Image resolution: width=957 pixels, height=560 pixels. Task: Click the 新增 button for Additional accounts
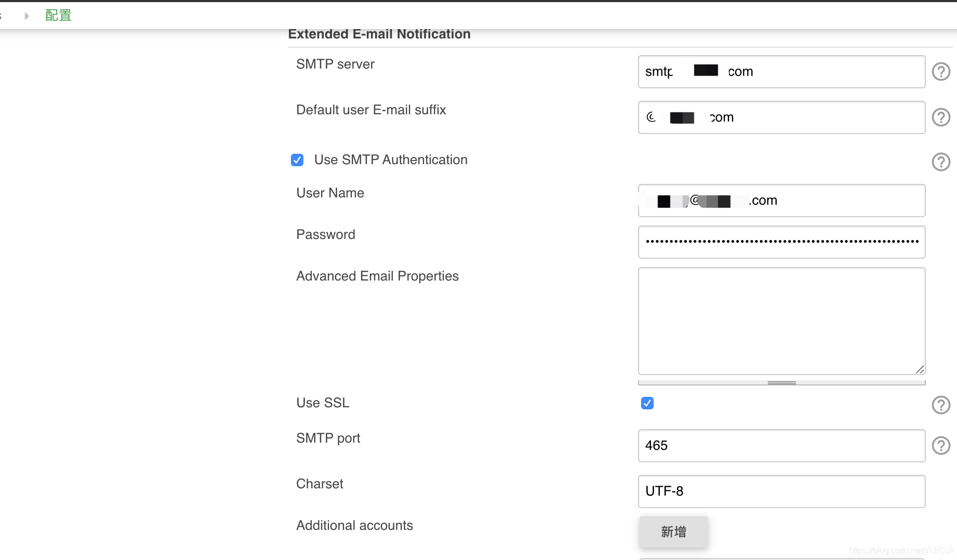point(673,531)
